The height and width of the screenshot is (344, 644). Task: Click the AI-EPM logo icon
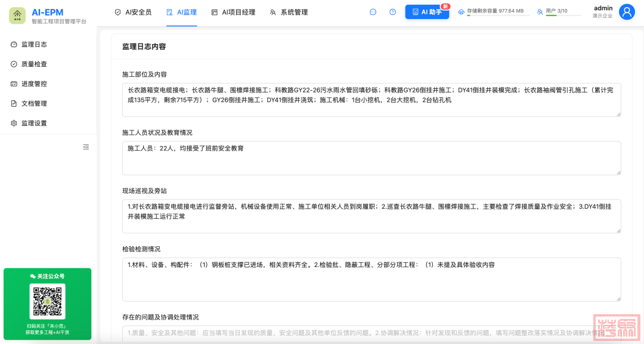(17, 16)
